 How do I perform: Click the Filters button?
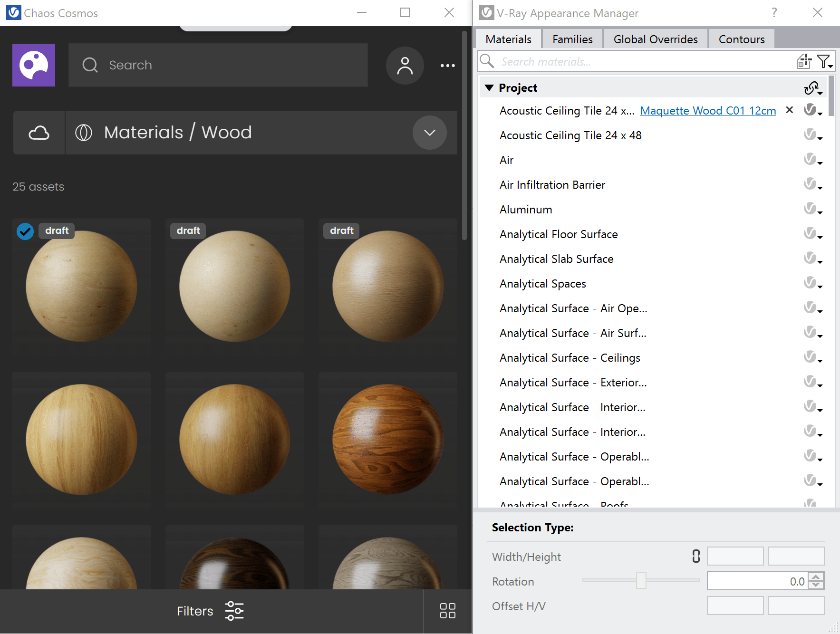click(x=210, y=611)
